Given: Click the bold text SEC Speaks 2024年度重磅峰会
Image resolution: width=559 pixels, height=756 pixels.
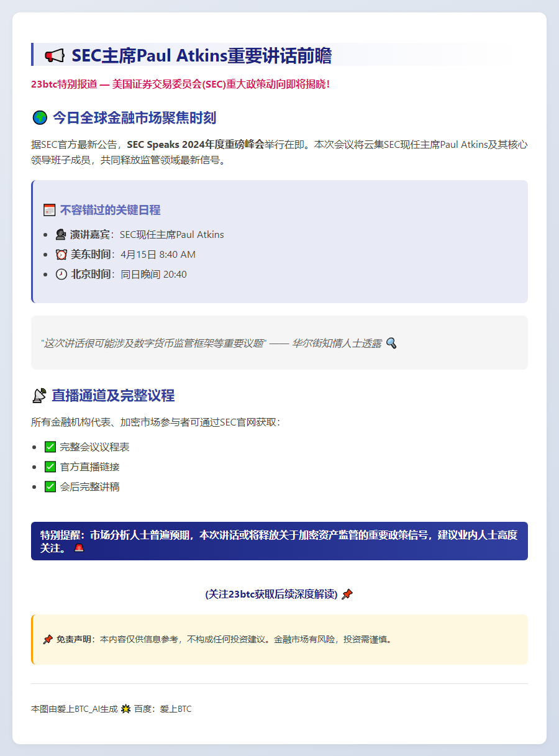Looking at the screenshot, I should (x=195, y=145).
